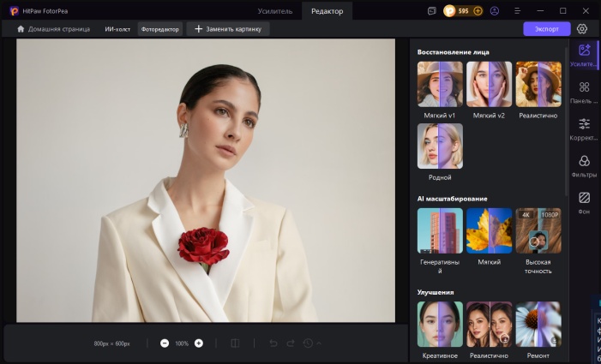Viewport: 601px width, 364px height.
Task: Click the Экспорт button
Action: (546, 28)
